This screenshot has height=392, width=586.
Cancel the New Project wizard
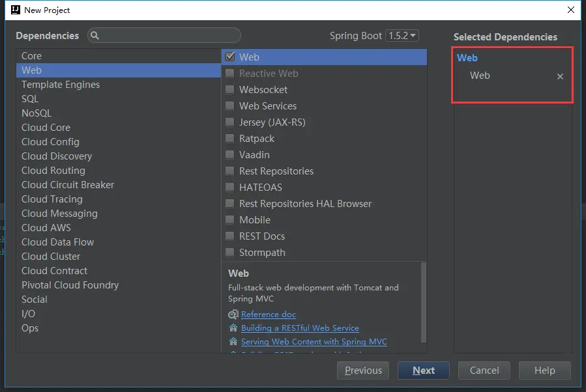click(484, 371)
